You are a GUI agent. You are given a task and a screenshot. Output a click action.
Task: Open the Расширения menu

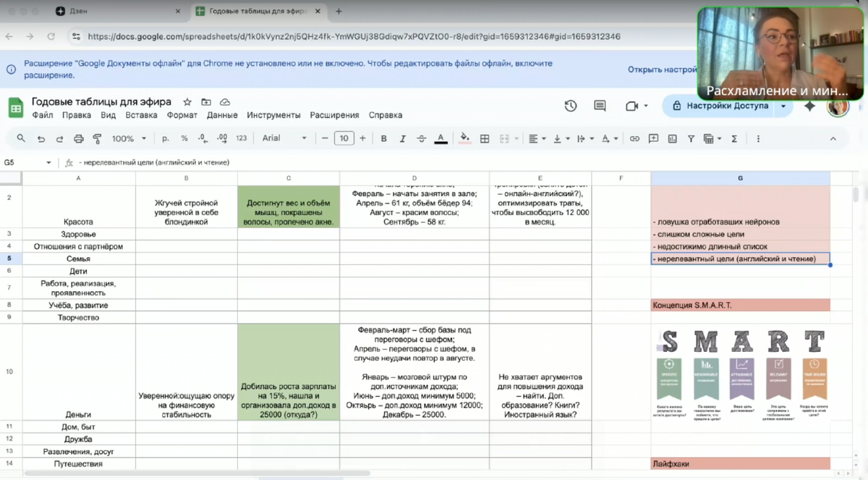click(334, 115)
